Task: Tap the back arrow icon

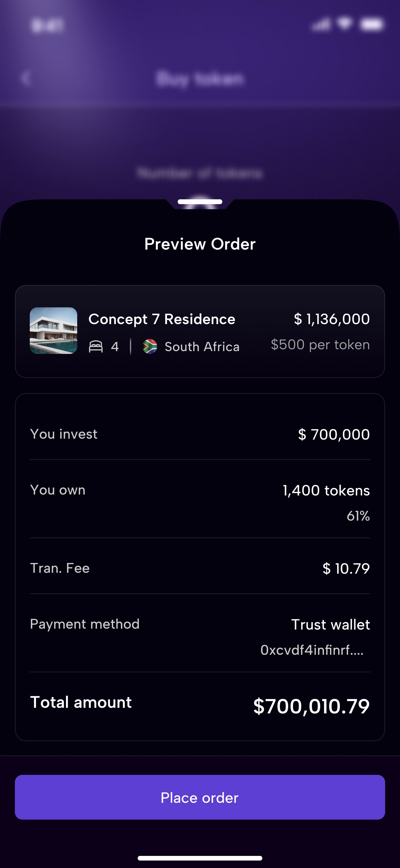Action: (x=26, y=78)
